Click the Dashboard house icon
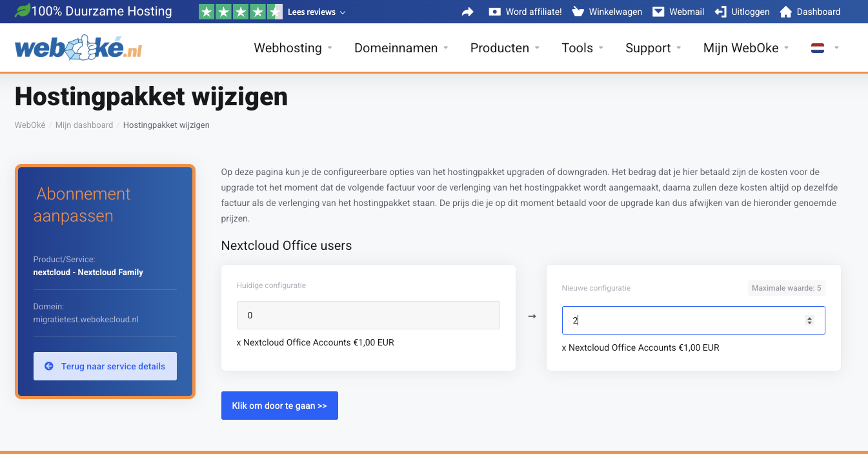Screen dimensions: 868x454 pyautogui.click(x=785, y=12)
